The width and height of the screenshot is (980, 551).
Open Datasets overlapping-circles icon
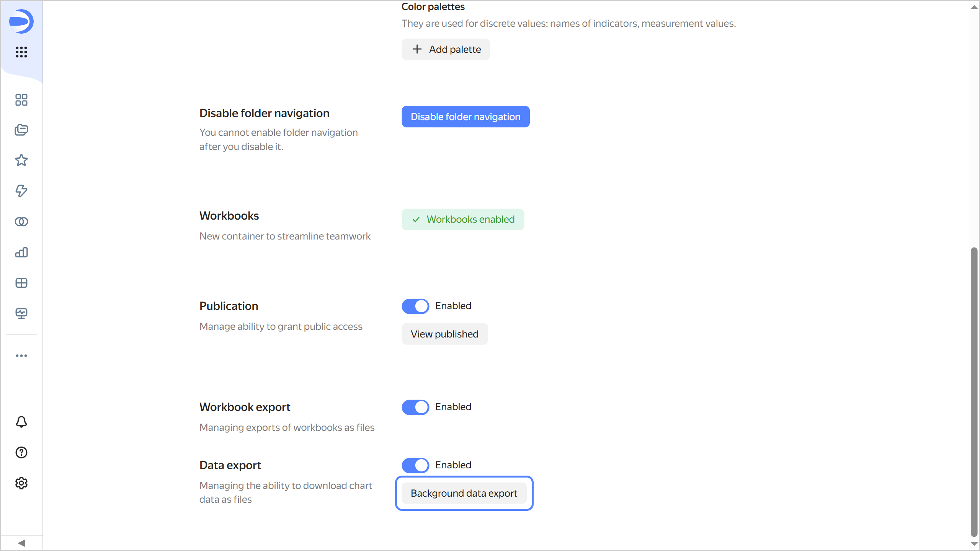click(21, 222)
